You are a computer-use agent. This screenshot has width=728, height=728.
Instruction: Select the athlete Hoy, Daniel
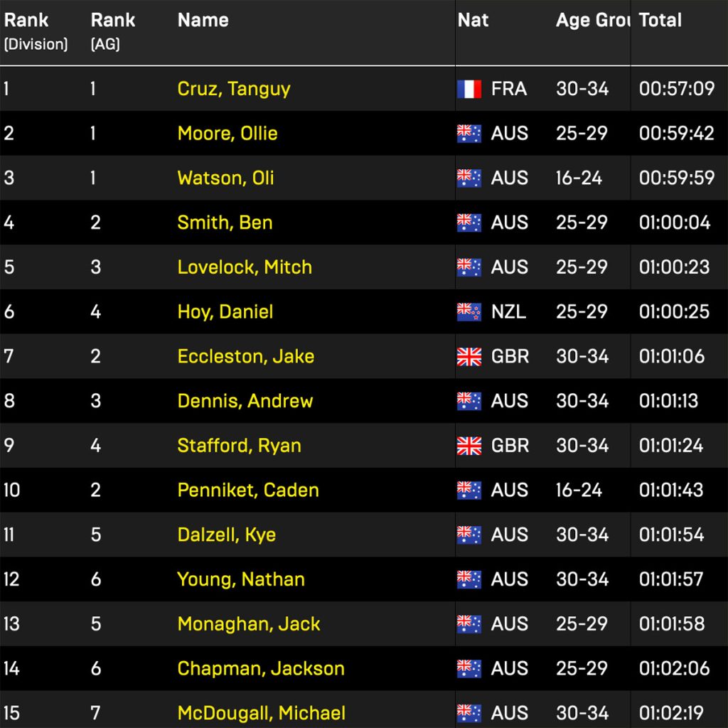click(225, 311)
